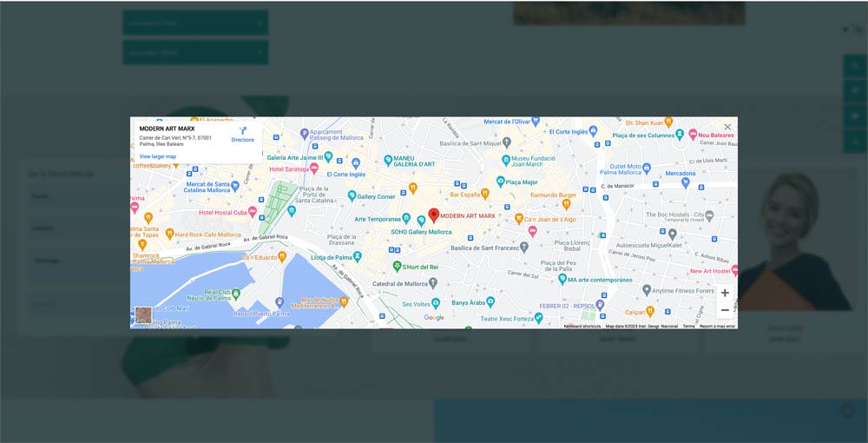Zoom in on the map
This screenshot has height=443, width=868.
click(x=725, y=293)
